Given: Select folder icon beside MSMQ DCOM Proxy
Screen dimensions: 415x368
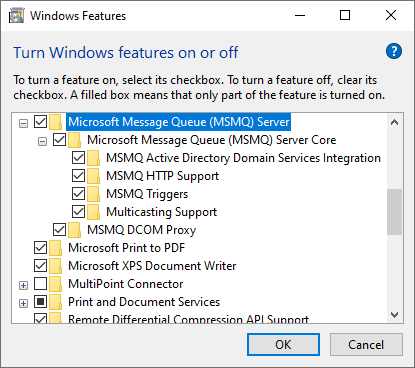Looking at the screenshot, I should 74,230.
